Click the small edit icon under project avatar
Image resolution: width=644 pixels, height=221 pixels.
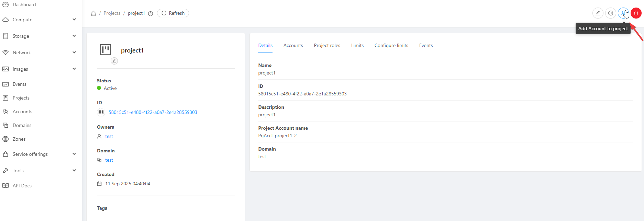tap(114, 61)
